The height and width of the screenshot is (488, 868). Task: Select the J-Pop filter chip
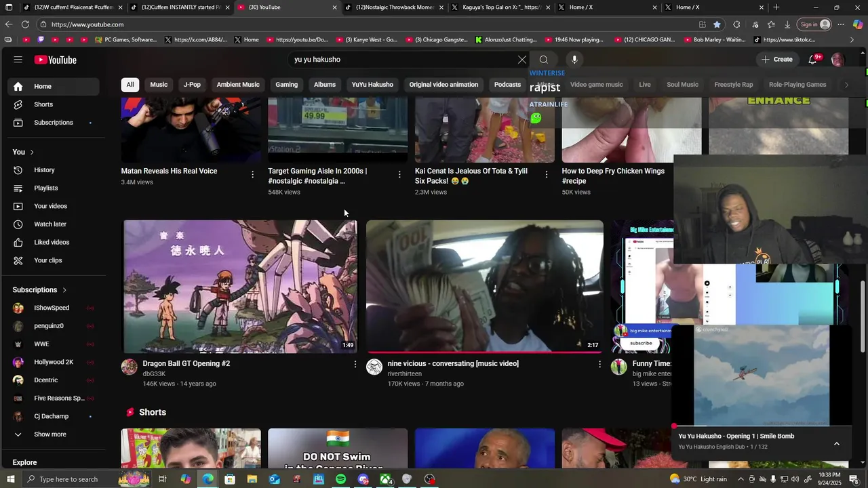(x=192, y=85)
